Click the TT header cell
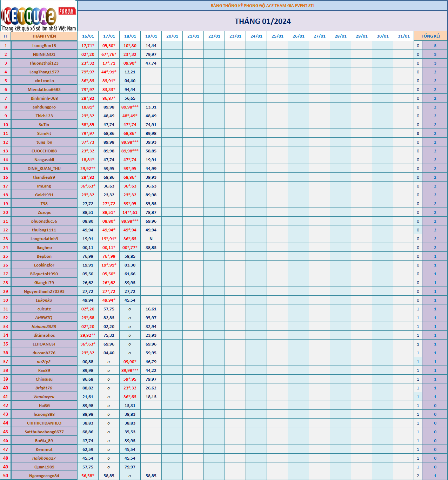The image size is (448, 480). [x=6, y=36]
